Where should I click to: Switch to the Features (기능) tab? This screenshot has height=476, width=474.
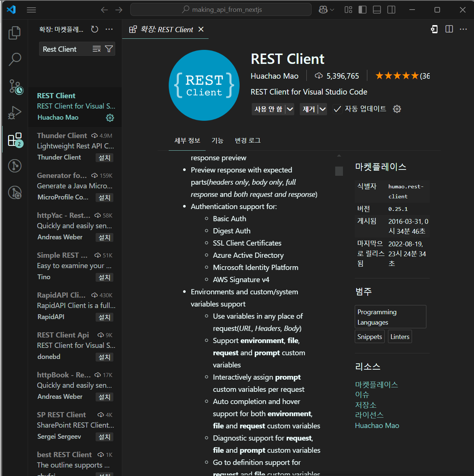pyautogui.click(x=217, y=140)
